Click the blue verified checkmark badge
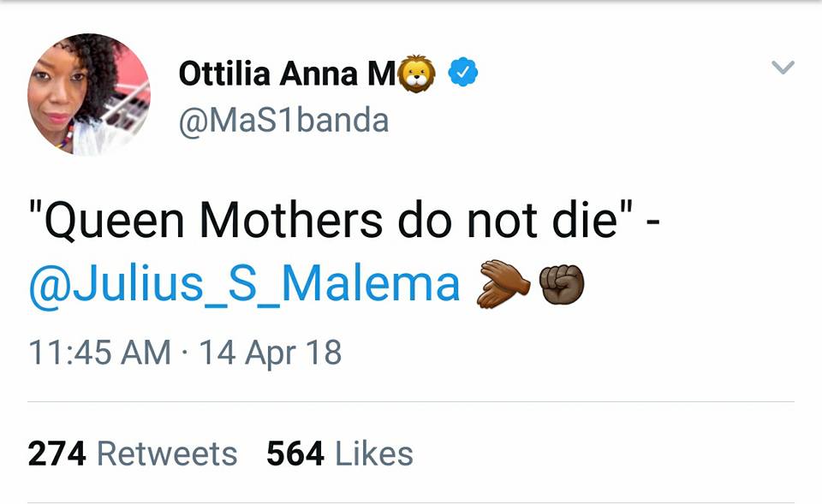 (x=463, y=72)
